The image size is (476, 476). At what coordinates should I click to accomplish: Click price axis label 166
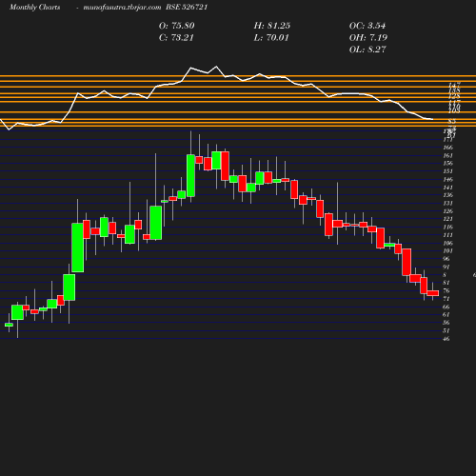pos(447,148)
